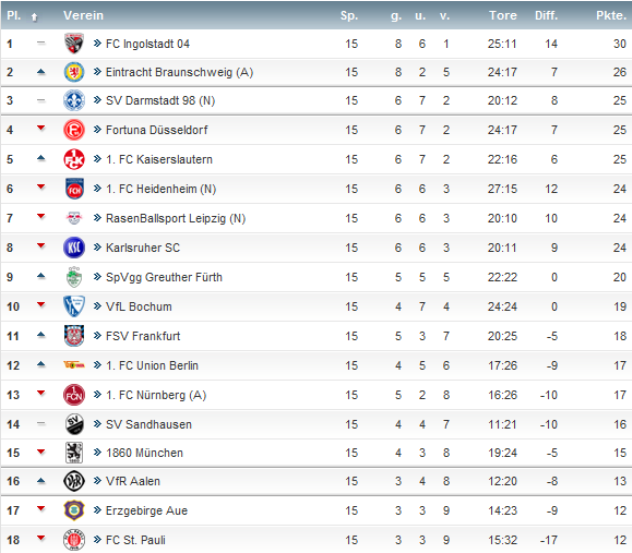Click the 1860 München club logo
This screenshot has width=632, height=553.
click(x=73, y=453)
